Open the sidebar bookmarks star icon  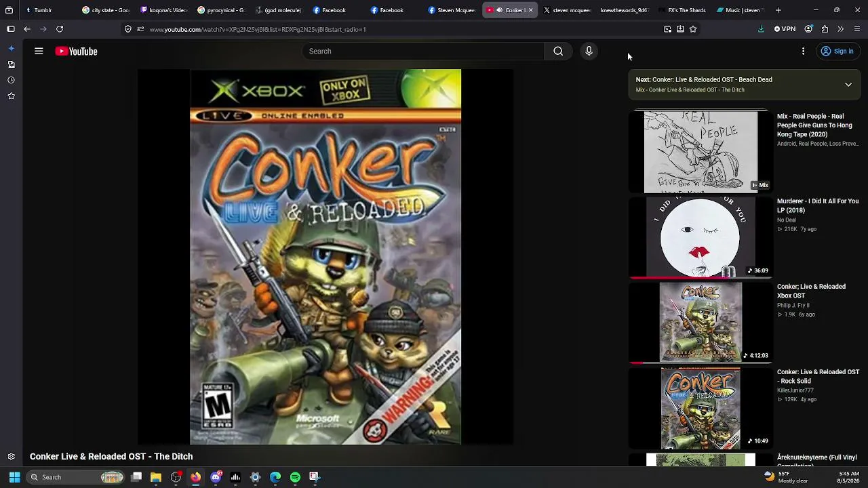[x=11, y=96]
